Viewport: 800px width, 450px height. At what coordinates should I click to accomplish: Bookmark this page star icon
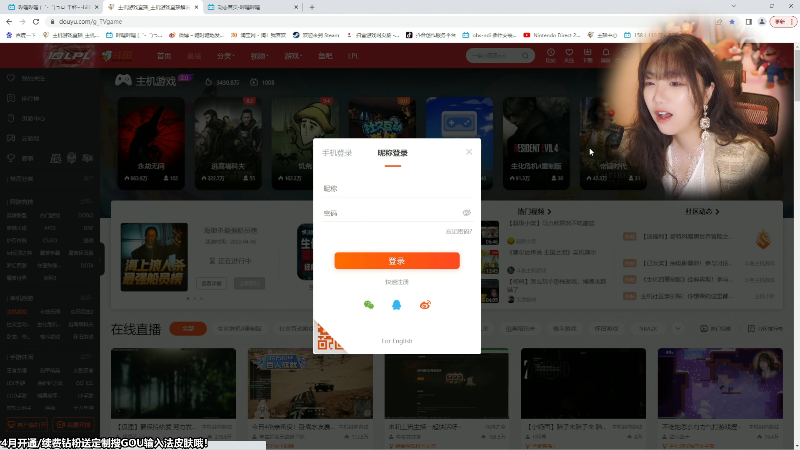(732, 21)
